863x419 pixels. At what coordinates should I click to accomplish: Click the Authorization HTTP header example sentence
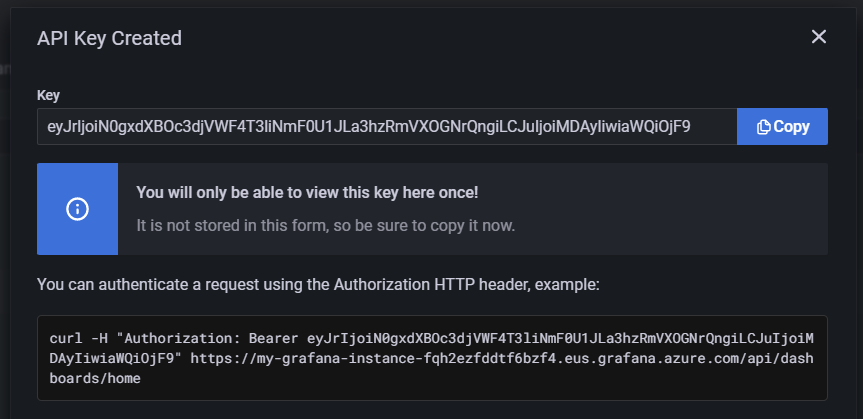click(x=318, y=285)
